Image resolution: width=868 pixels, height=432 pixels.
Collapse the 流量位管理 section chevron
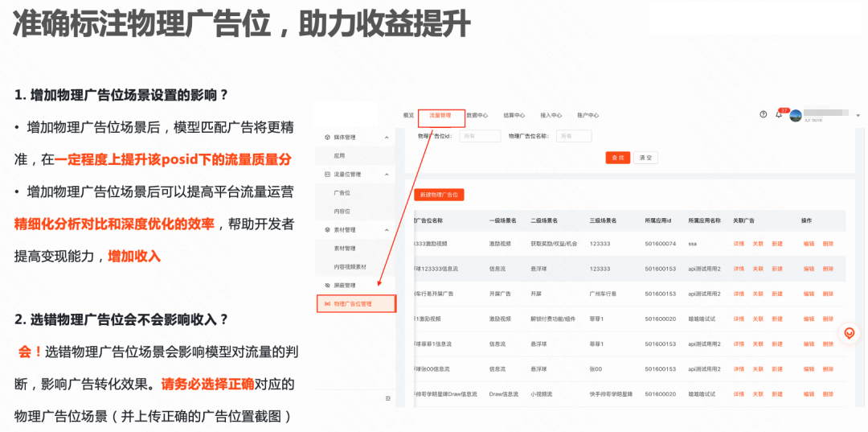(387, 175)
